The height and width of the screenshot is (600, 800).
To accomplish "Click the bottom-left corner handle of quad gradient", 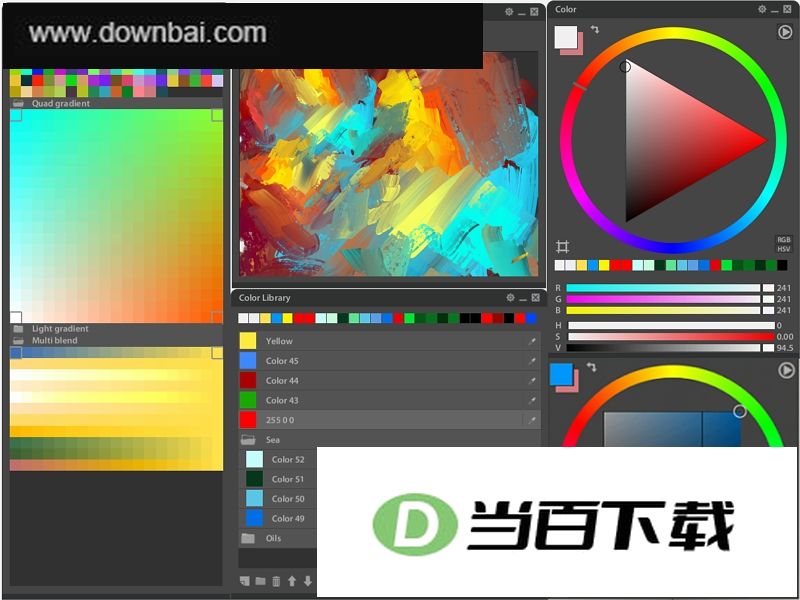I will pos(16,317).
